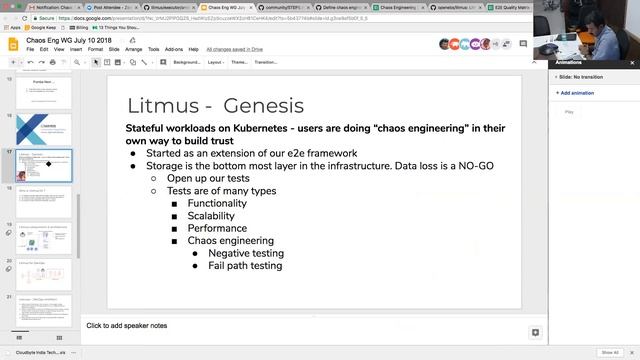The width and height of the screenshot is (640, 360).
Task: Expand 'Slide: No transition' section
Action: click(579, 77)
